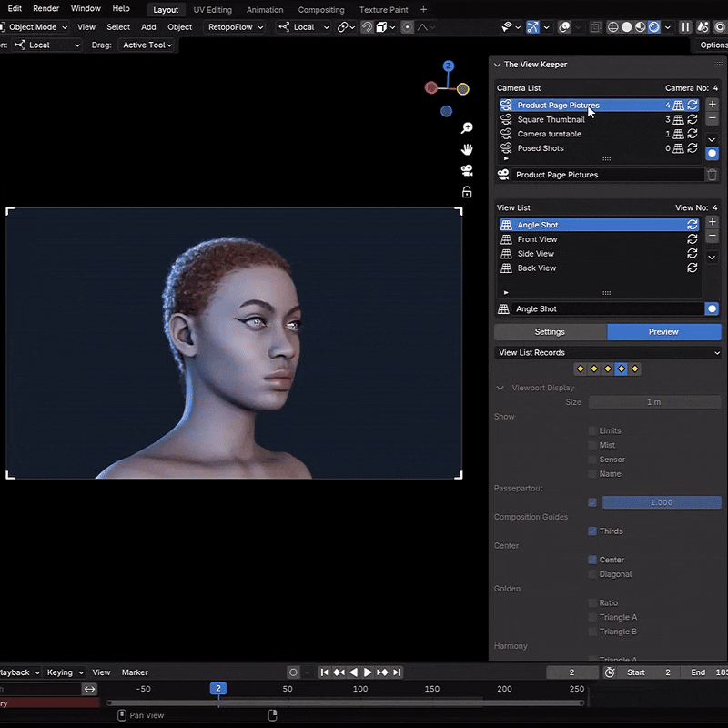Image resolution: width=728 pixels, height=728 pixels.
Task: Open the Local transform orientation dropdown
Action: coord(304,27)
